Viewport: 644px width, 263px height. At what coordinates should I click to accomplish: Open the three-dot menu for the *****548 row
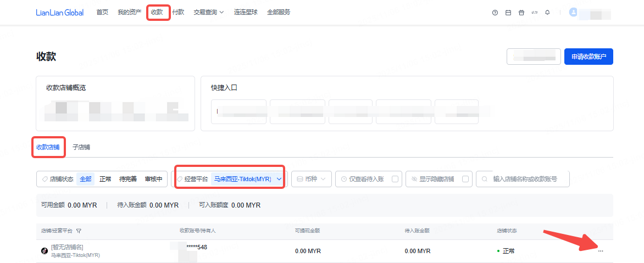[x=601, y=251]
